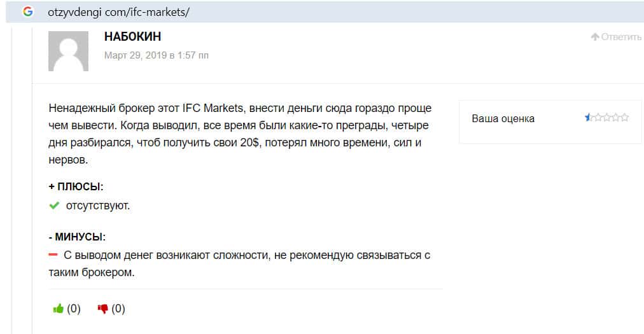This screenshot has height=334, width=644.
Task: Set rating to three stars
Action: tap(607, 118)
